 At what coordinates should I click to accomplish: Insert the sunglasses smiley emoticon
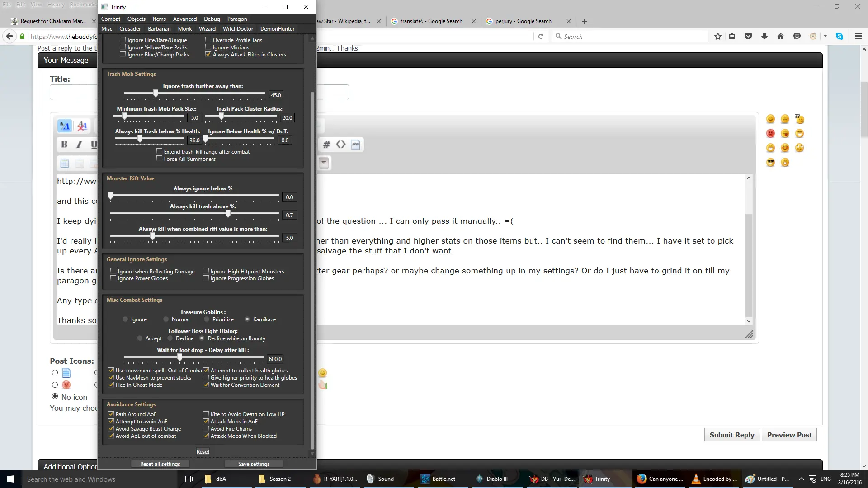pyautogui.click(x=770, y=163)
